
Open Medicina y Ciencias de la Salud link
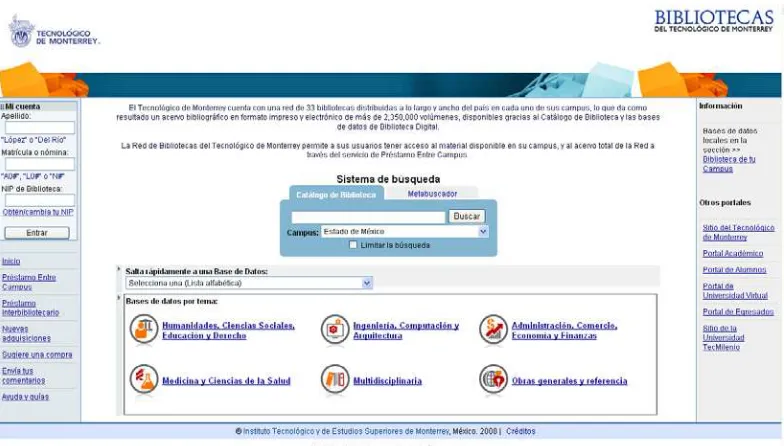226,380
